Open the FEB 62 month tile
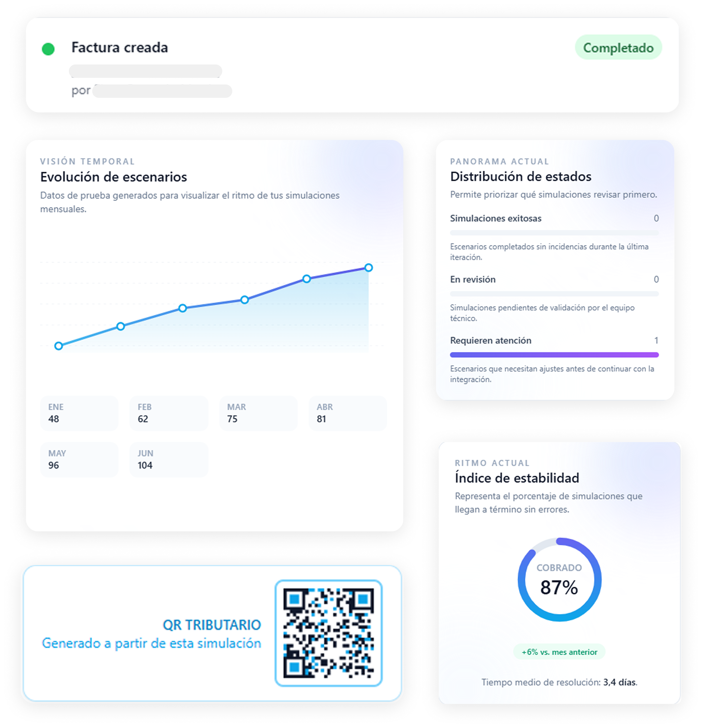 pyautogui.click(x=169, y=413)
